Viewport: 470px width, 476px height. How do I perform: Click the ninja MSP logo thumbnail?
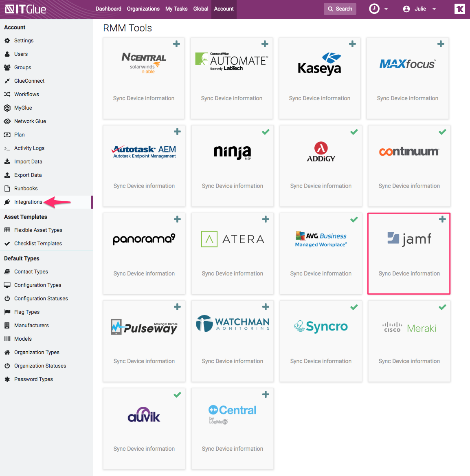[233, 152]
